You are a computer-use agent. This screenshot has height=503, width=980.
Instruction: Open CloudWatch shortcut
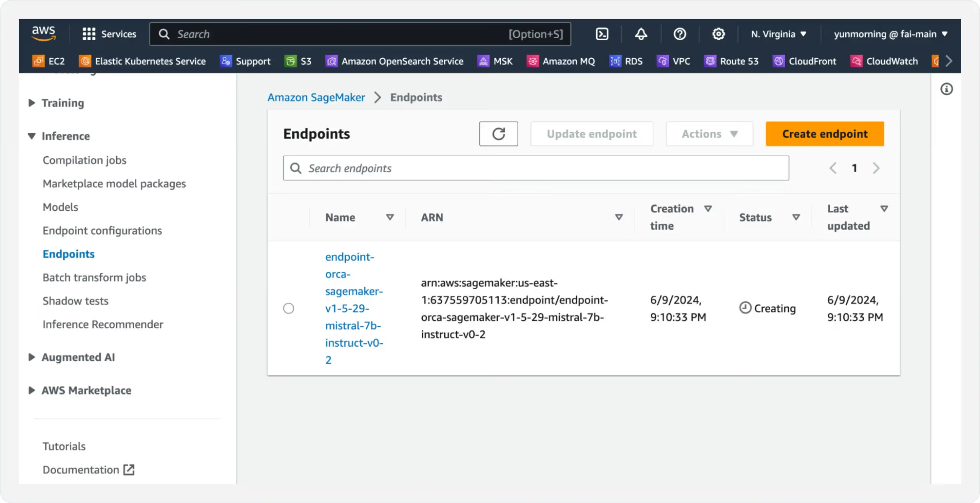pos(884,61)
